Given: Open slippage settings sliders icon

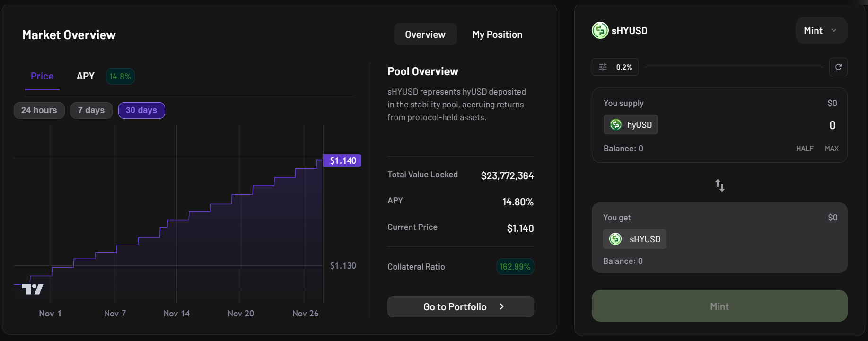Looking at the screenshot, I should [x=603, y=67].
